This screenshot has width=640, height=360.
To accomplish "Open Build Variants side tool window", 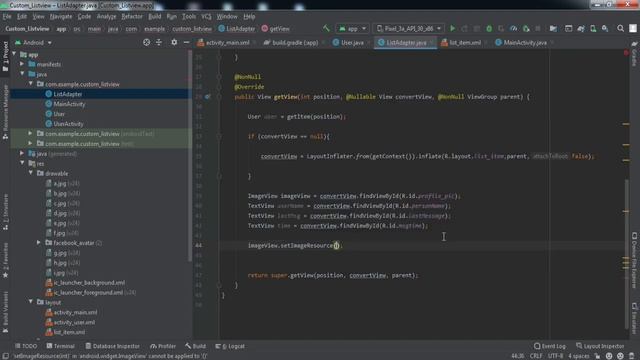I will tap(5, 312).
